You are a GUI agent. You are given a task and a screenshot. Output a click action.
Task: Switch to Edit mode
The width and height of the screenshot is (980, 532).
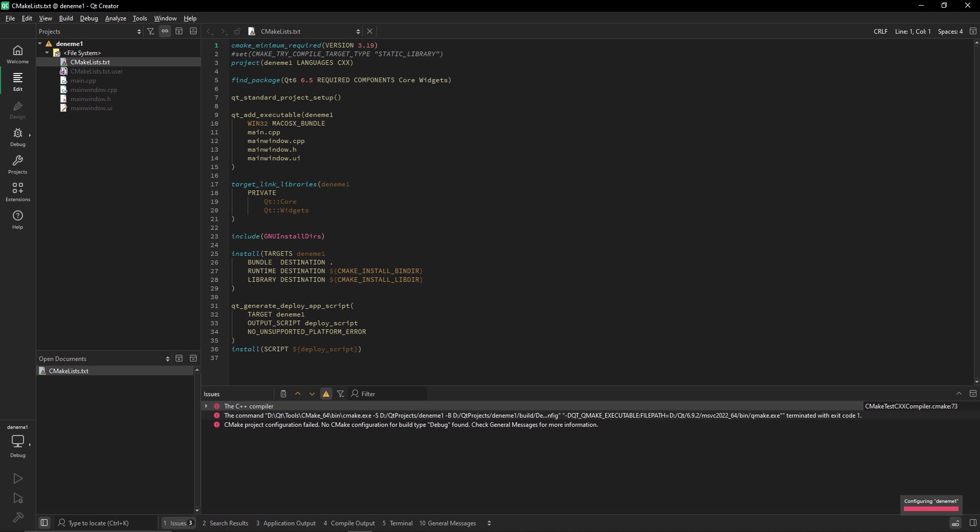(x=18, y=82)
